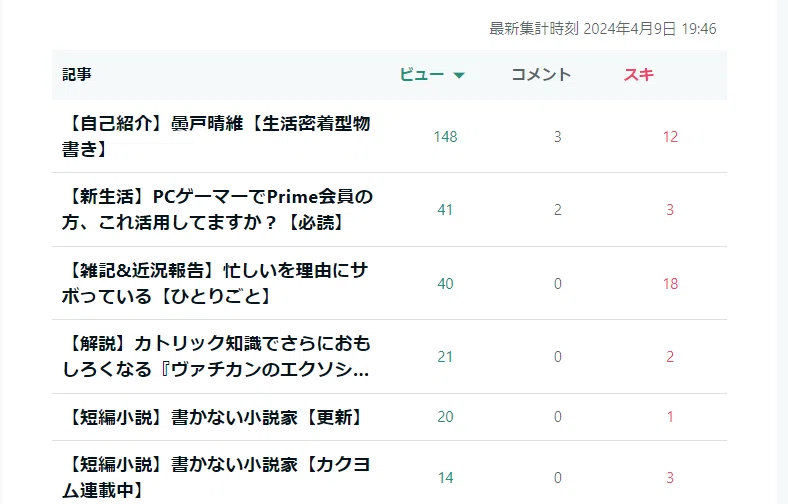Open the 【解説】カトリック知識 article
Image resolution: width=788 pixels, height=504 pixels.
coord(216,357)
